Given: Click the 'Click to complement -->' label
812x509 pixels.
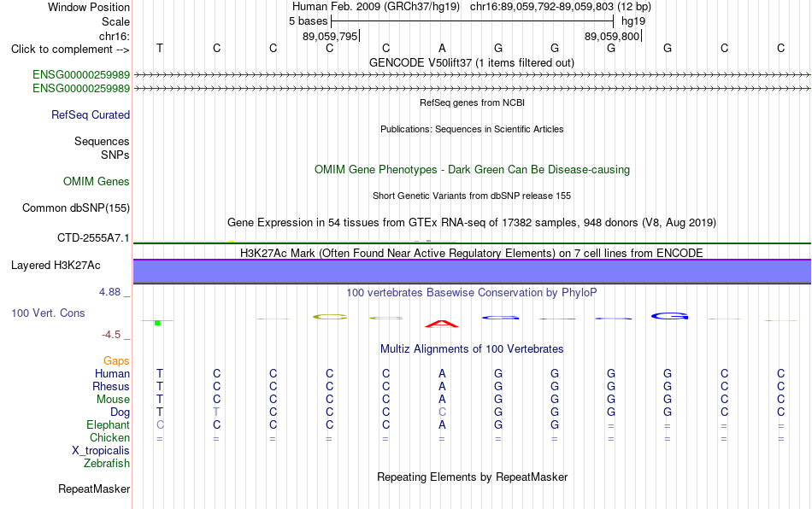Looking at the screenshot, I should click(70, 50).
